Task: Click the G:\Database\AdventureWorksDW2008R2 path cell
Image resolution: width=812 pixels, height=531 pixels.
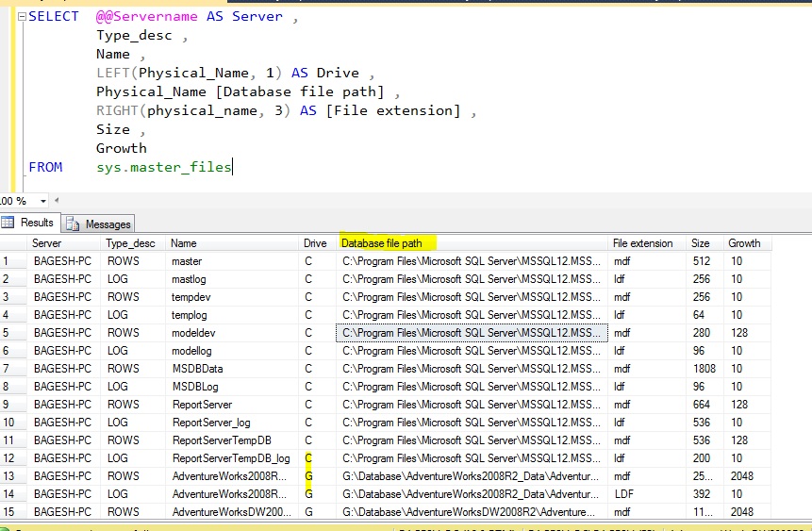Action: 472,512
